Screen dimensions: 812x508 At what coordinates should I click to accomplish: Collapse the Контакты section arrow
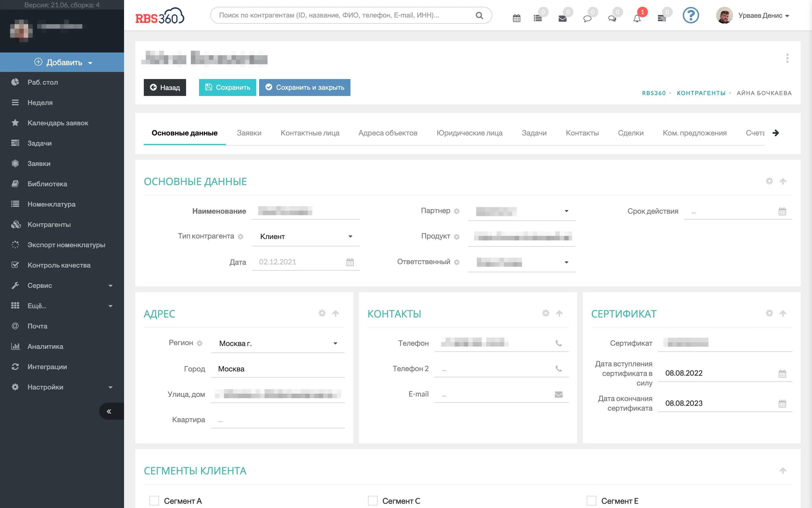pyautogui.click(x=559, y=313)
